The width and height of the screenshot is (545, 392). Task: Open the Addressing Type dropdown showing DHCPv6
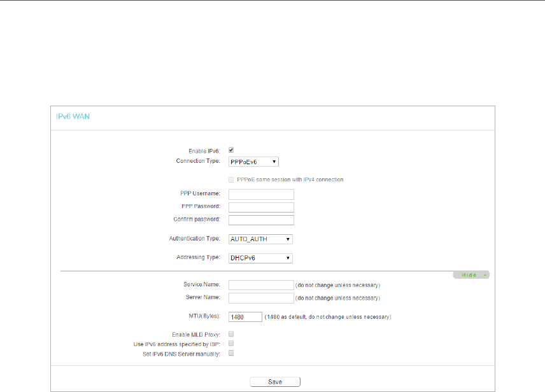[x=260, y=258]
